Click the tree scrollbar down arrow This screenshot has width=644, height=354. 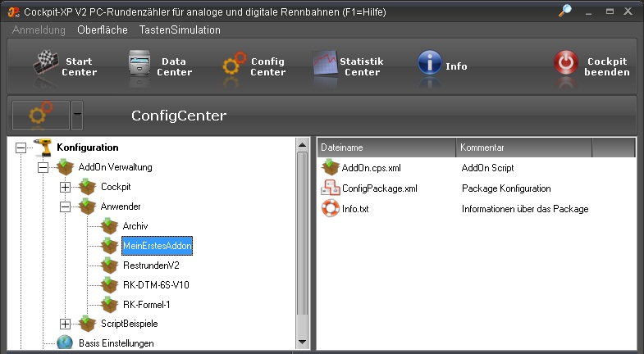point(302,342)
